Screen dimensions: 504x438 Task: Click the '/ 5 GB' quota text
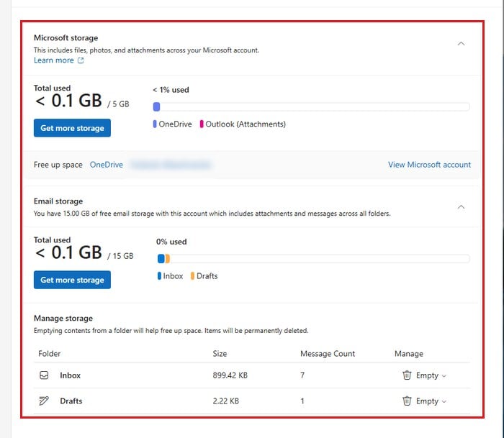(118, 104)
